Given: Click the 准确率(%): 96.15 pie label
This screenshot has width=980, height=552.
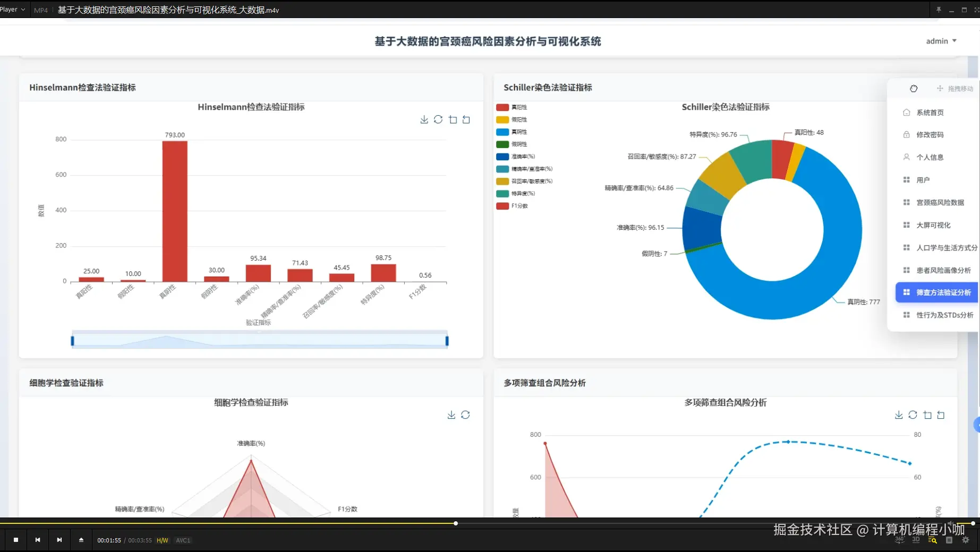Looking at the screenshot, I should [640, 228].
